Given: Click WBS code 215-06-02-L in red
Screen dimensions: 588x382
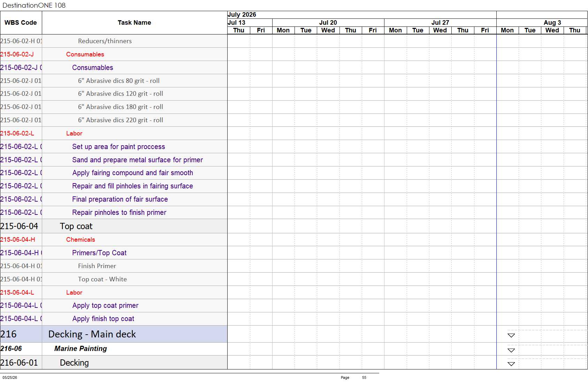Looking at the screenshot, I should point(17,133).
